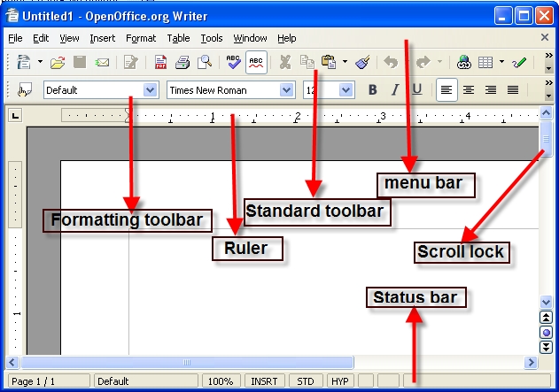Click the vertical scrollbar up arrow
Image resolution: width=559 pixels, height=392 pixels.
(x=546, y=113)
